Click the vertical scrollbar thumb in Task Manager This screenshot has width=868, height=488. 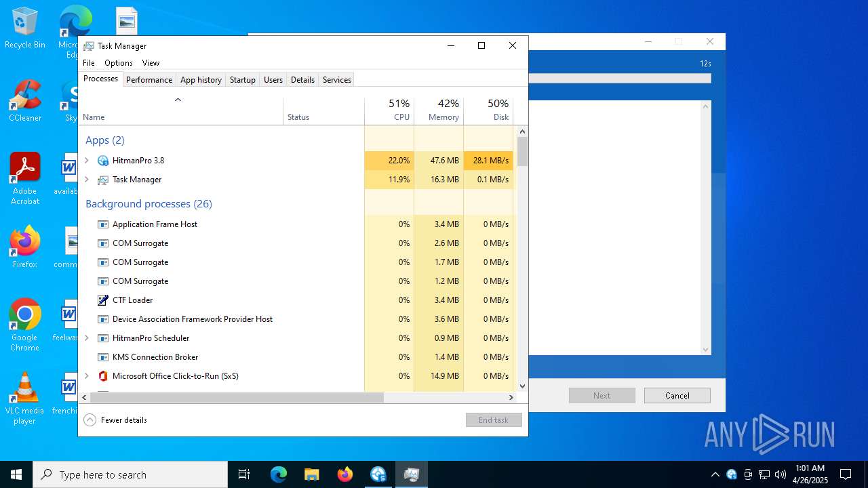pyautogui.click(x=522, y=152)
